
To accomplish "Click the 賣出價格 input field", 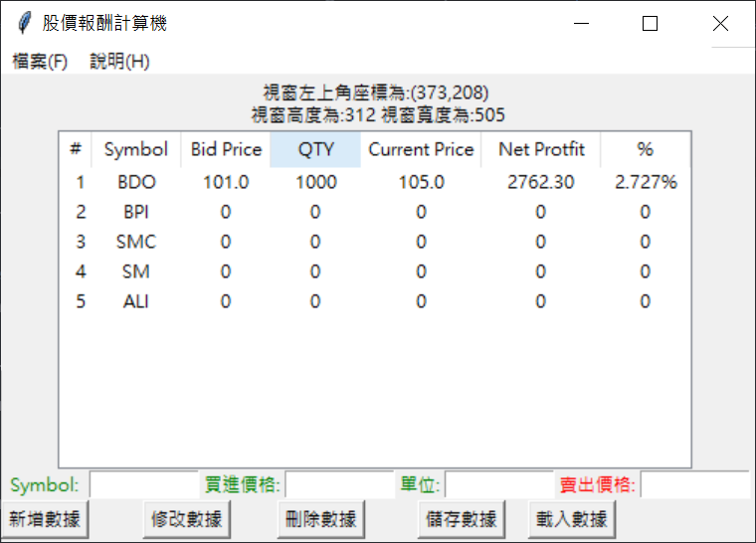I will pyautogui.click(x=694, y=485).
